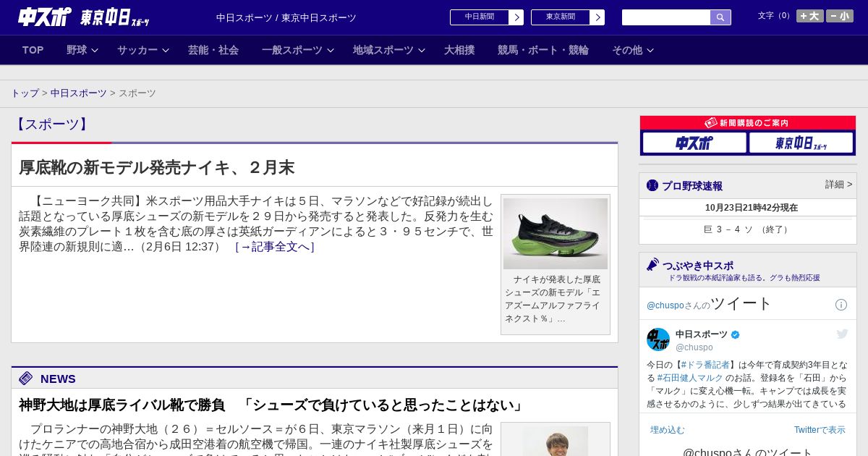Open the プロ野球速報 heading link

click(692, 186)
